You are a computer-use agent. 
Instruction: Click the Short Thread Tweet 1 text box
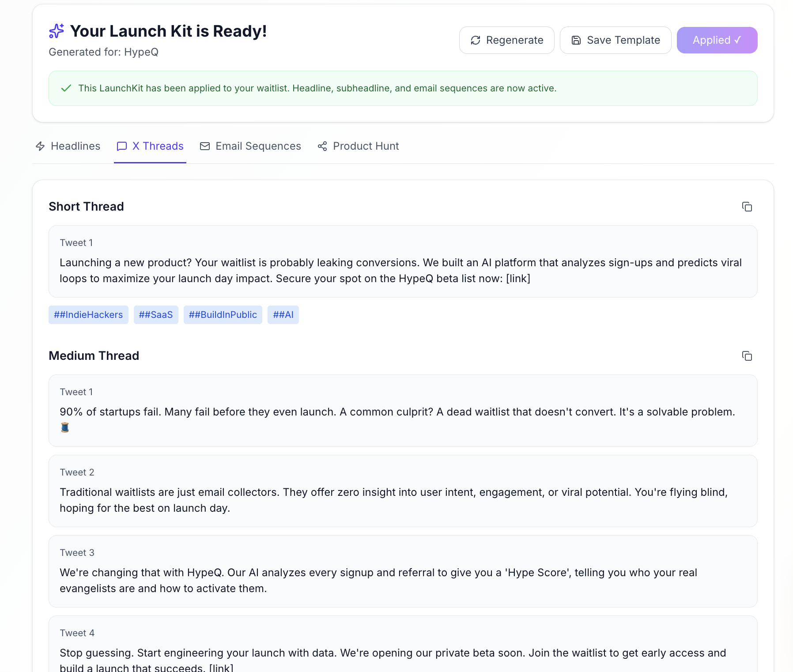pyautogui.click(x=403, y=261)
